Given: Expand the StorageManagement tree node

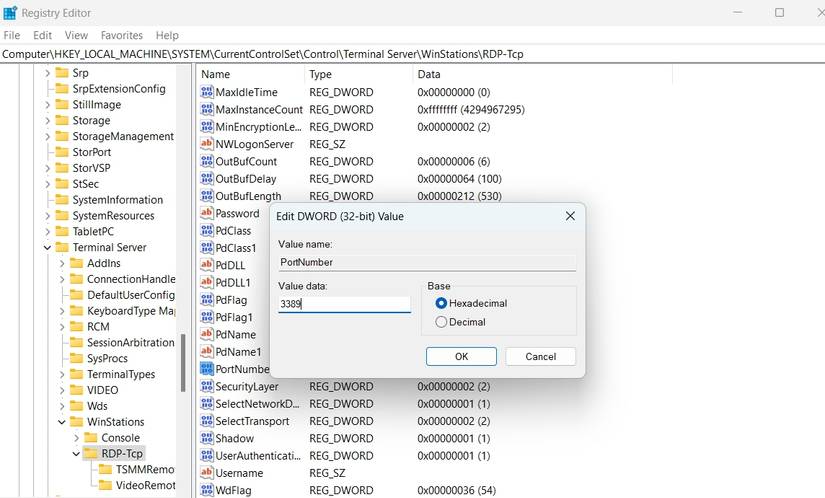Looking at the screenshot, I should click(47, 137).
